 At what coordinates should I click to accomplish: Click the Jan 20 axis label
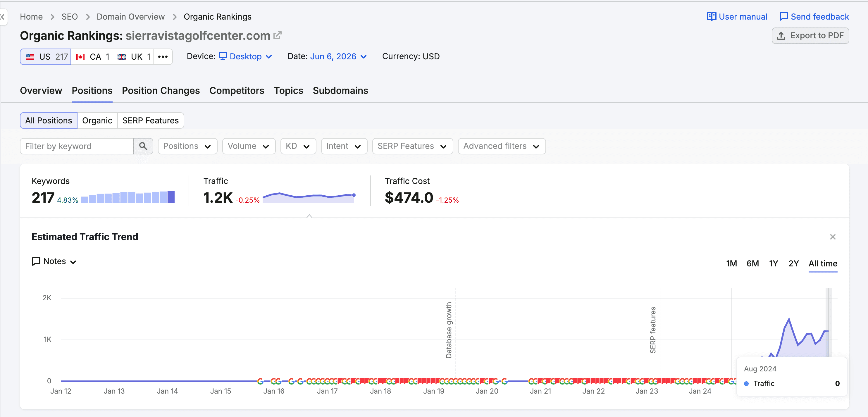[487, 391]
